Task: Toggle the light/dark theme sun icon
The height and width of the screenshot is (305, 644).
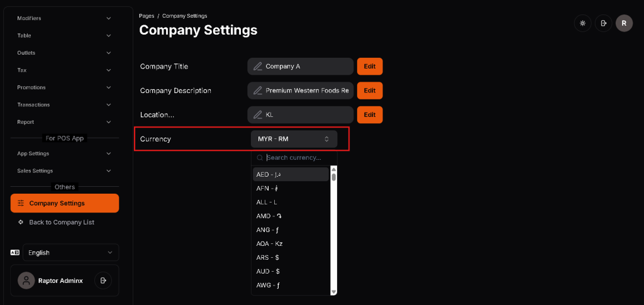Action: 583,23
